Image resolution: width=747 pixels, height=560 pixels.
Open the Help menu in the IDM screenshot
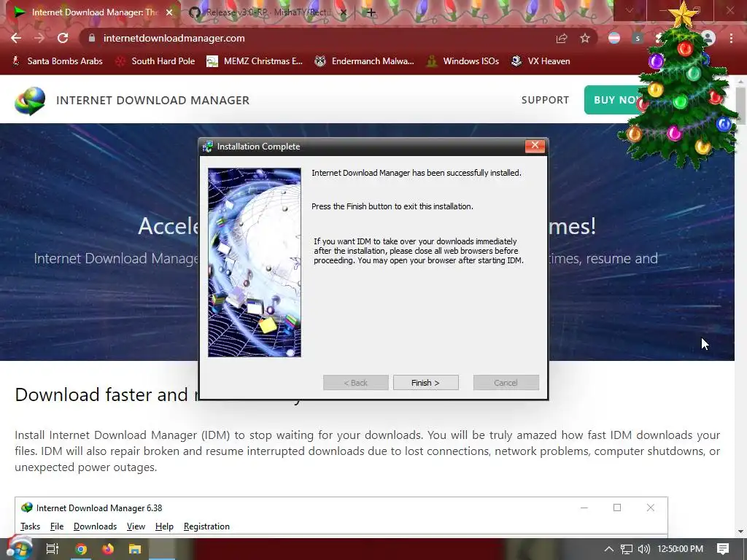click(x=164, y=526)
